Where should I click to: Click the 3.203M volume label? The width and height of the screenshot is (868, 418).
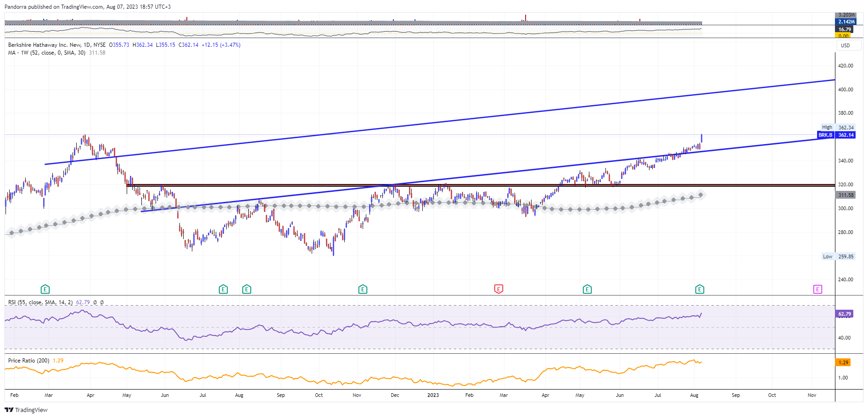coord(846,15)
